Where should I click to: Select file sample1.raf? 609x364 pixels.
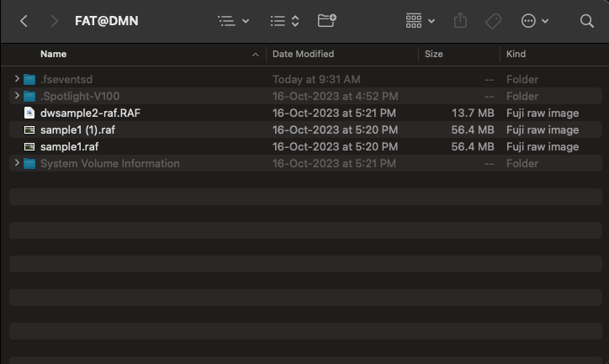70,146
